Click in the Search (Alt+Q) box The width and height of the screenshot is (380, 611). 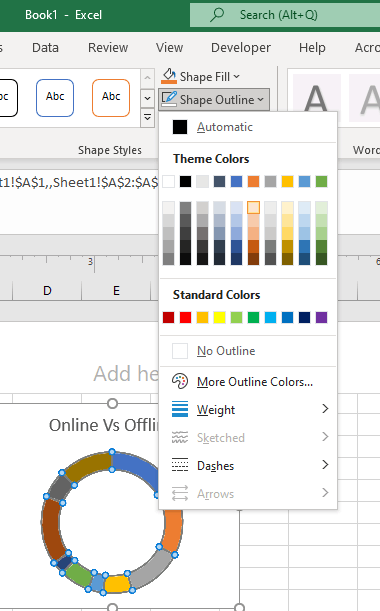pyautogui.click(x=285, y=15)
